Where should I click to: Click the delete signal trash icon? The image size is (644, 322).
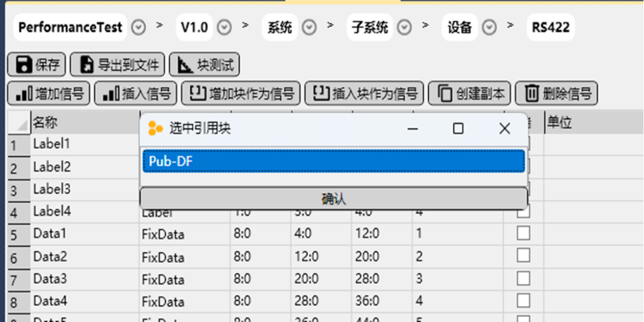tap(532, 94)
